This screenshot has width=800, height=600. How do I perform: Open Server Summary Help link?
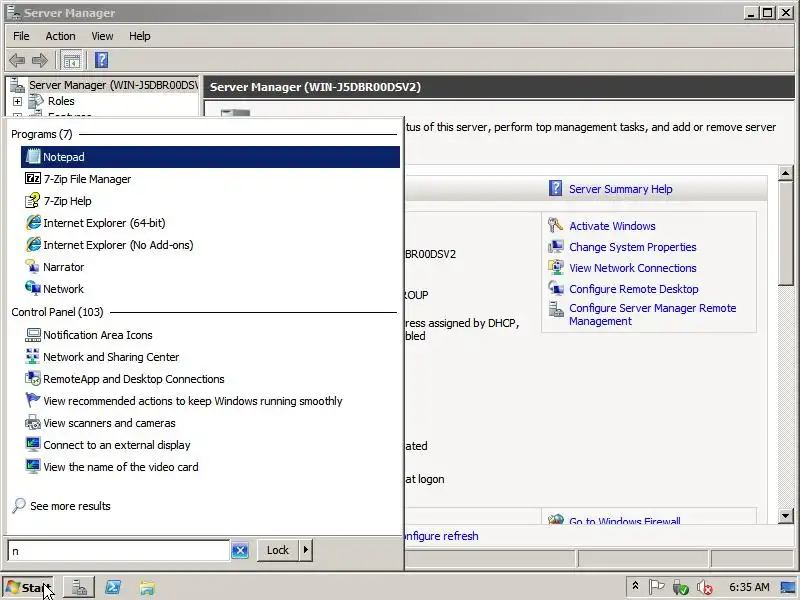tap(620, 189)
